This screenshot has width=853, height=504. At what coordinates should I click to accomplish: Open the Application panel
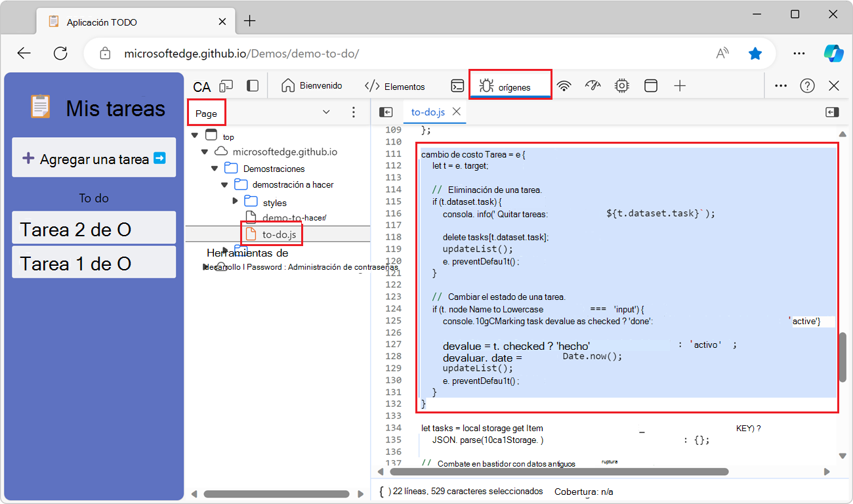coord(650,85)
